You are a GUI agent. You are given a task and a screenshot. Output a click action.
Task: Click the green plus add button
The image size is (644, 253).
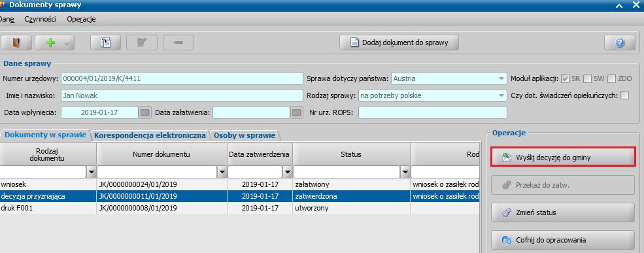click(x=50, y=42)
